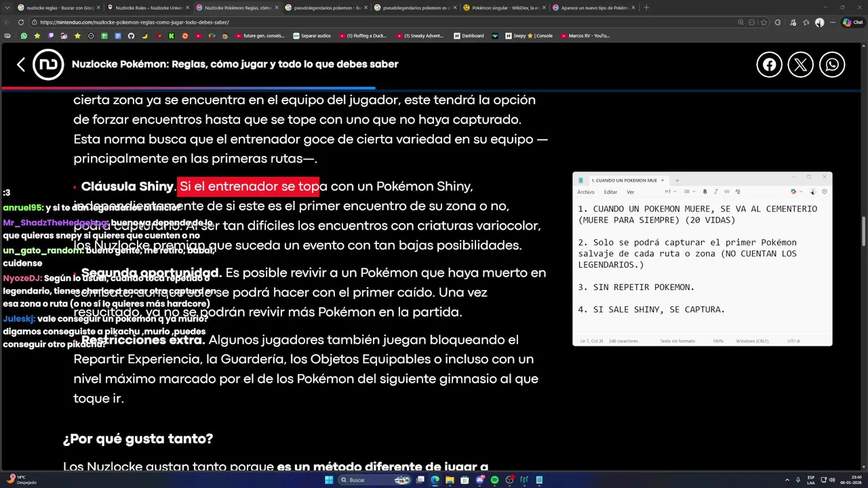Open browser profile avatar
The height and width of the screenshot is (488, 868).
[x=819, y=22]
